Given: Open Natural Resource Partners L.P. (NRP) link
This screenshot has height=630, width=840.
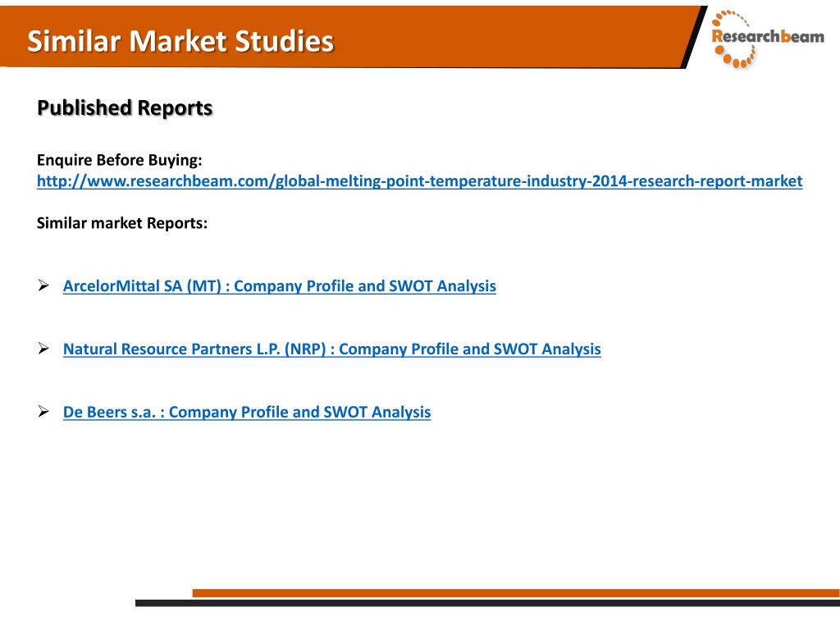Looking at the screenshot, I should tap(331, 349).
